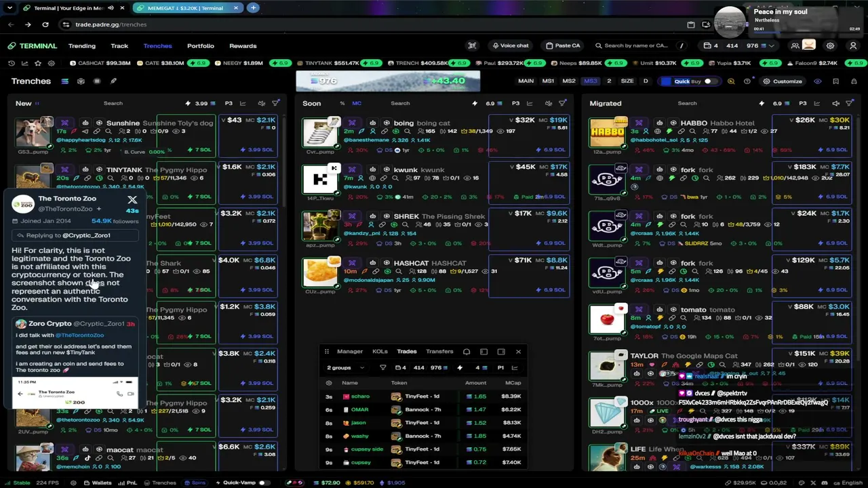868x488 pixels.
Task: Select the MS1 preset button
Action: [548, 81]
